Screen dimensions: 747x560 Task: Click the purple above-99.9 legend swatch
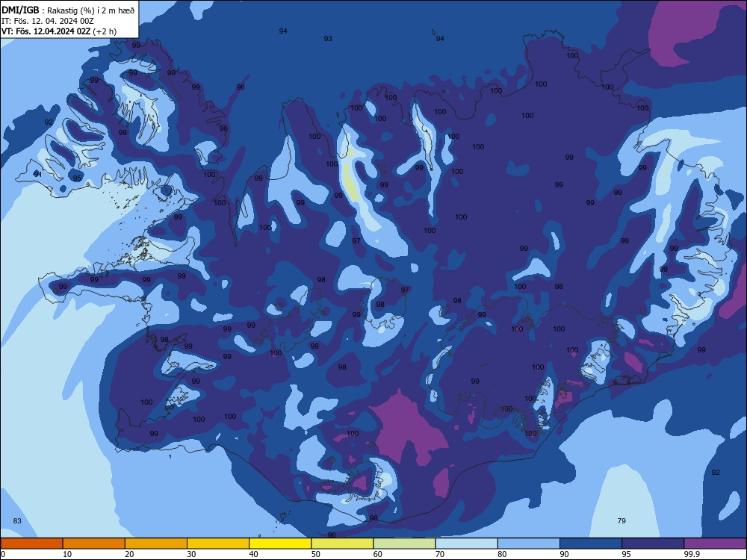(715, 544)
